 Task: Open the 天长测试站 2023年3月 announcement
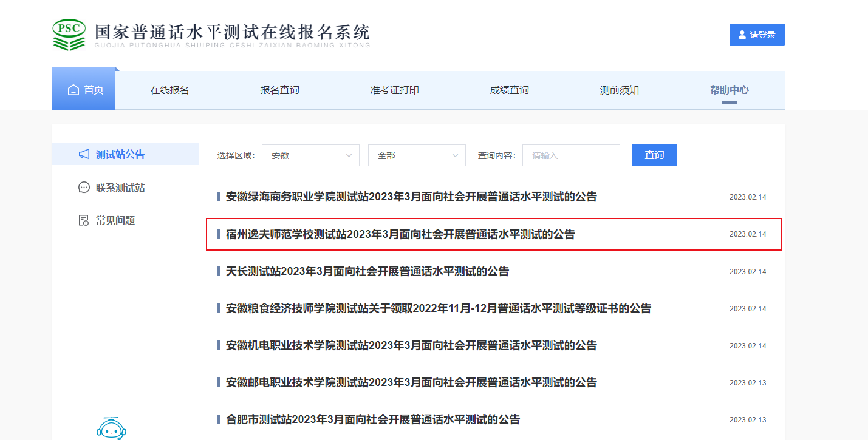pyautogui.click(x=367, y=271)
